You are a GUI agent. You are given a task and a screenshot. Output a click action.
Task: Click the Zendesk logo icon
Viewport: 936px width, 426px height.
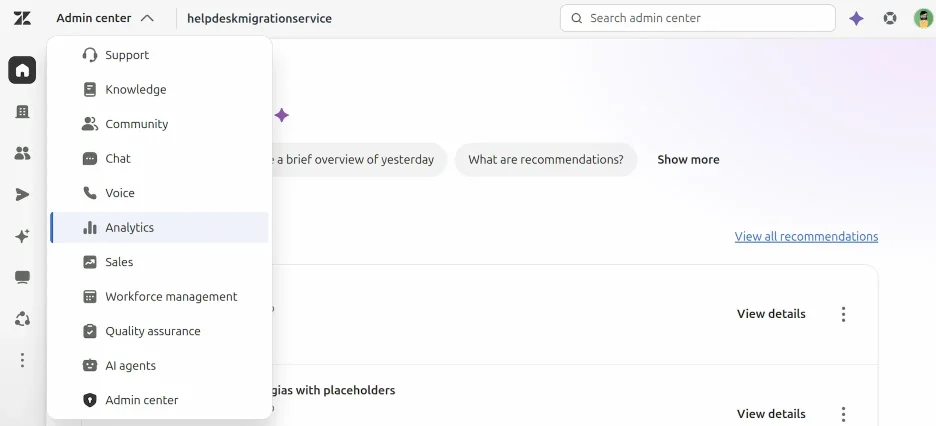click(22, 18)
